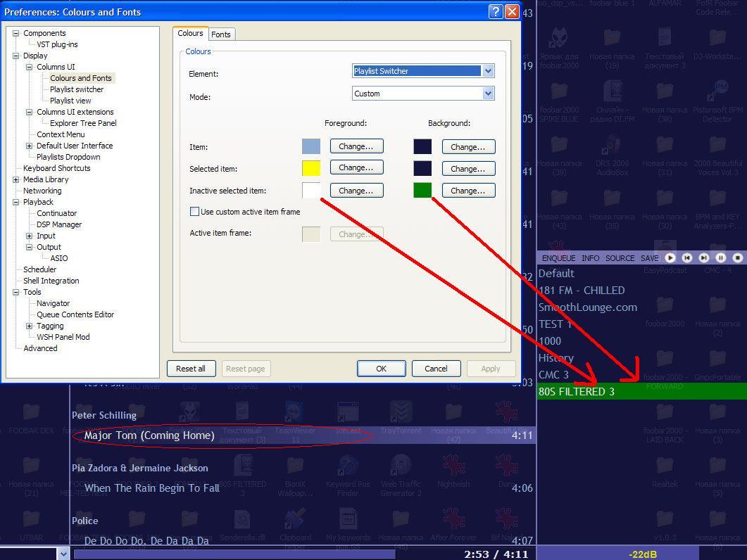Click Change for Selected item foreground
The height and width of the screenshot is (560, 747).
[x=356, y=167]
